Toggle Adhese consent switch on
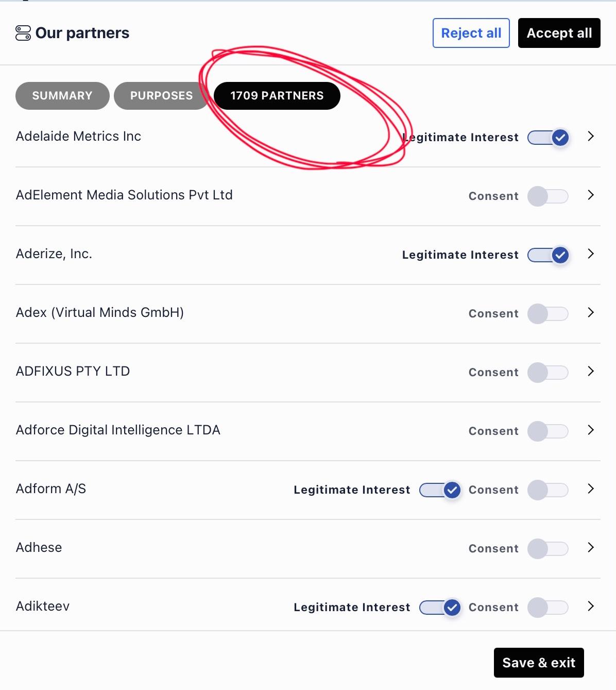The height and width of the screenshot is (690, 616). (x=548, y=549)
